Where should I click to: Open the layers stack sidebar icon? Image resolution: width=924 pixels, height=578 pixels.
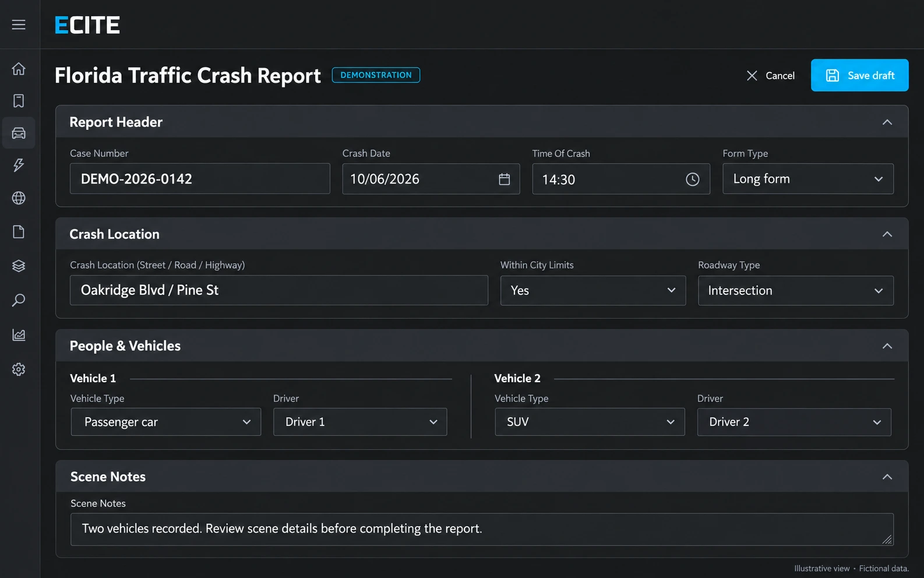pyautogui.click(x=19, y=266)
